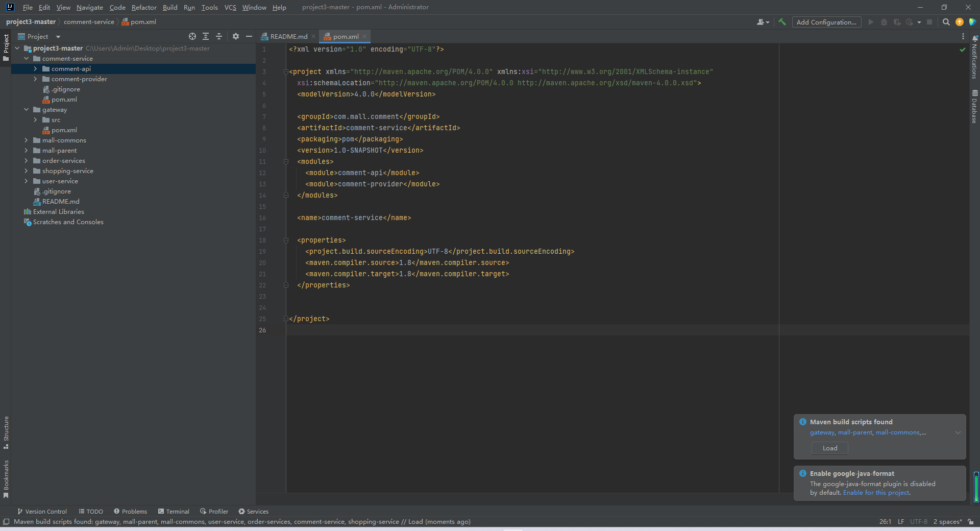Open the Navigate menu
The image size is (980, 531).
tap(90, 7)
